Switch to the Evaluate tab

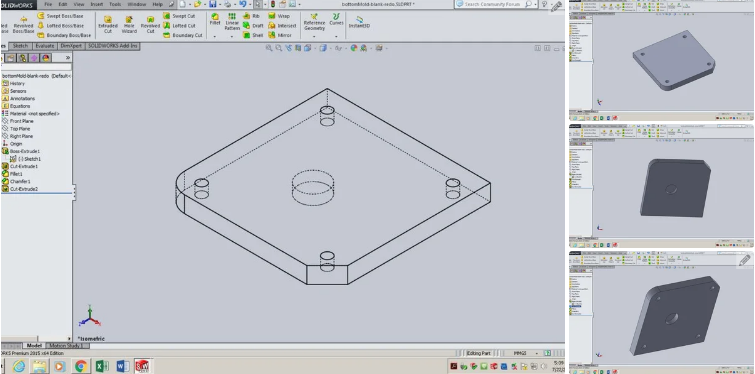[45, 46]
